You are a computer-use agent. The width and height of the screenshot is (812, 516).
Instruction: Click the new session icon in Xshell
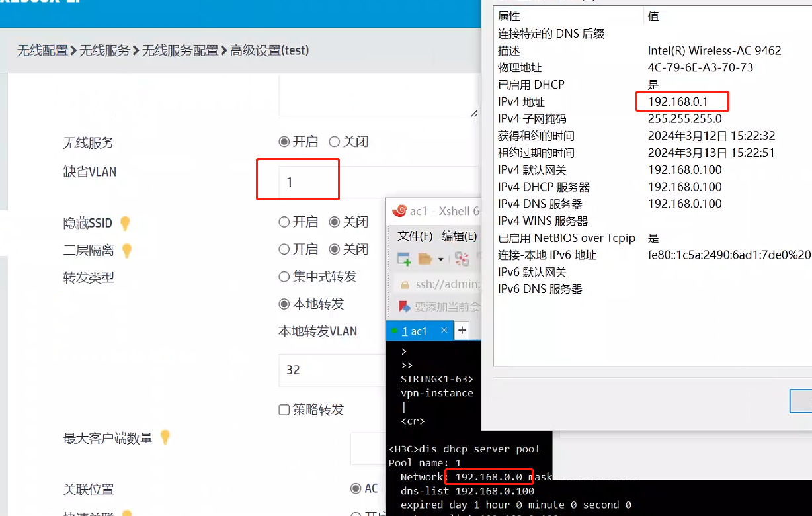pyautogui.click(x=403, y=259)
